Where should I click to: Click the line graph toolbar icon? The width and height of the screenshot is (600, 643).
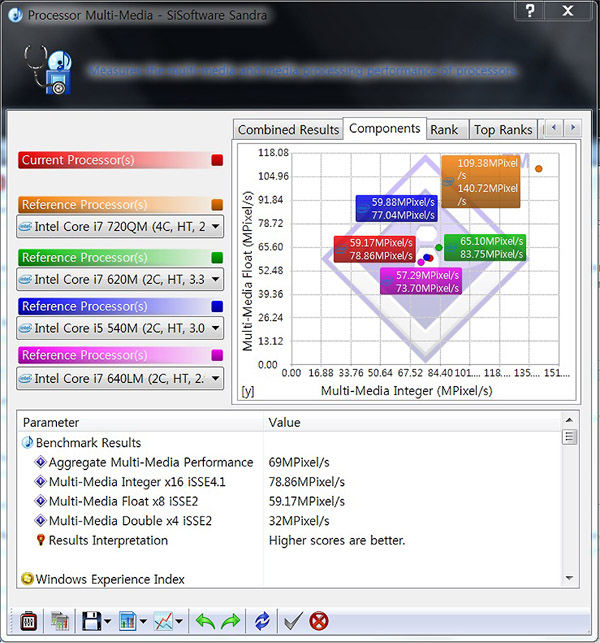click(x=163, y=621)
